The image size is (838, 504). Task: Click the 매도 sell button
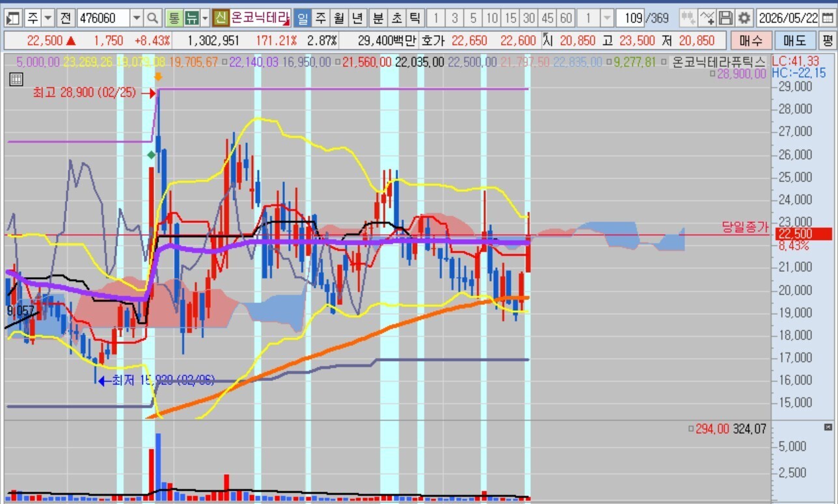tap(795, 40)
